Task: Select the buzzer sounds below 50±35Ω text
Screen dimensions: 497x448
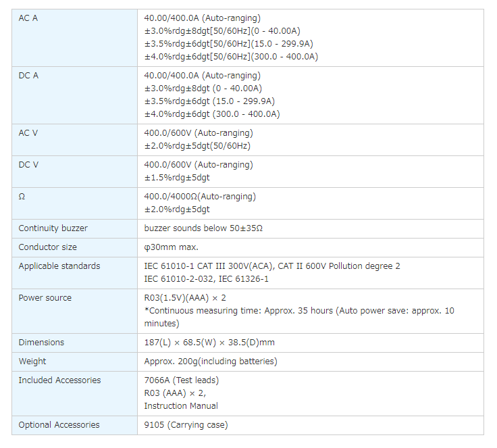Action: click(203, 228)
